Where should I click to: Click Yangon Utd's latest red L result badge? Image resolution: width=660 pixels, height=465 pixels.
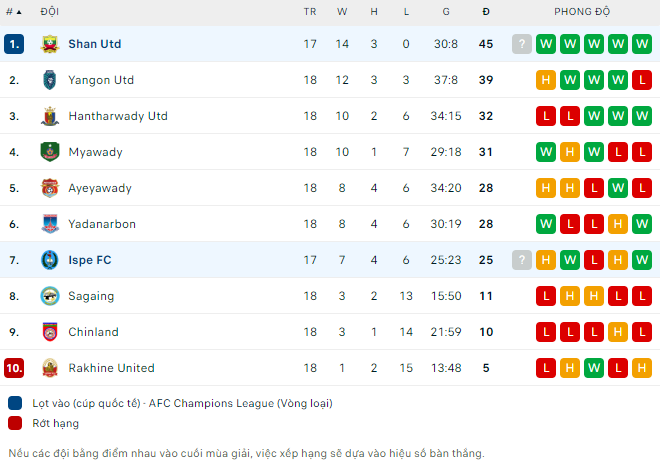tap(642, 80)
